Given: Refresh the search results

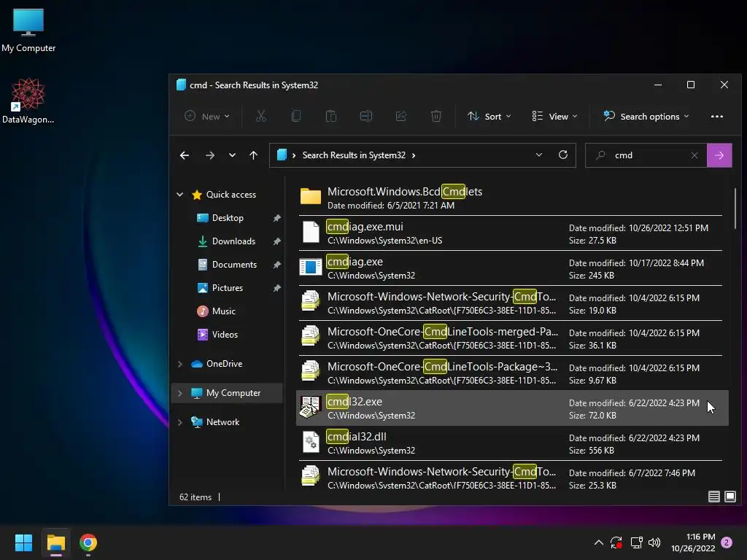Looking at the screenshot, I should point(563,155).
